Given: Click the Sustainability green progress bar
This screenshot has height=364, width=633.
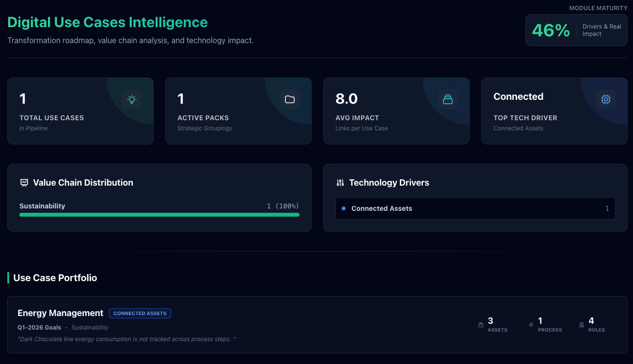Looking at the screenshot, I should [x=159, y=215].
